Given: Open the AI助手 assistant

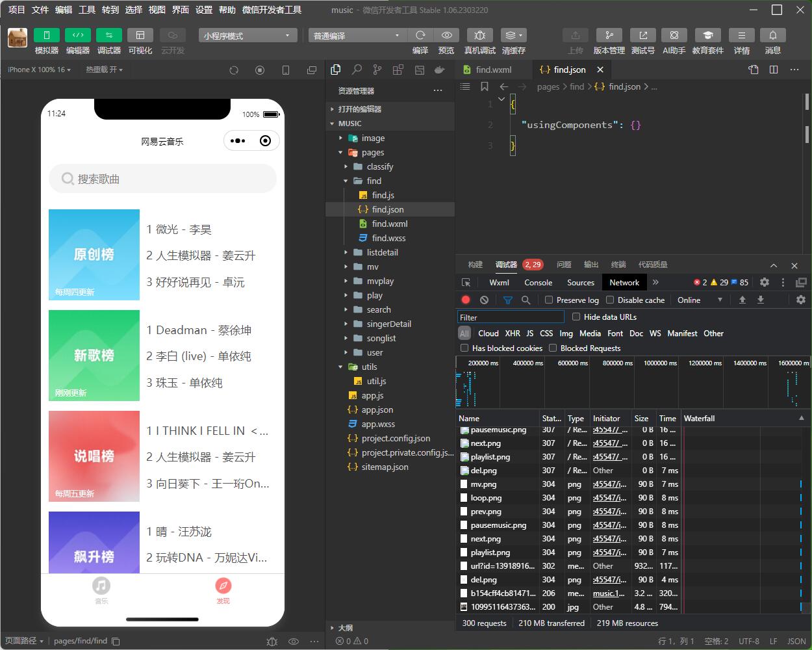Looking at the screenshot, I should point(674,35).
